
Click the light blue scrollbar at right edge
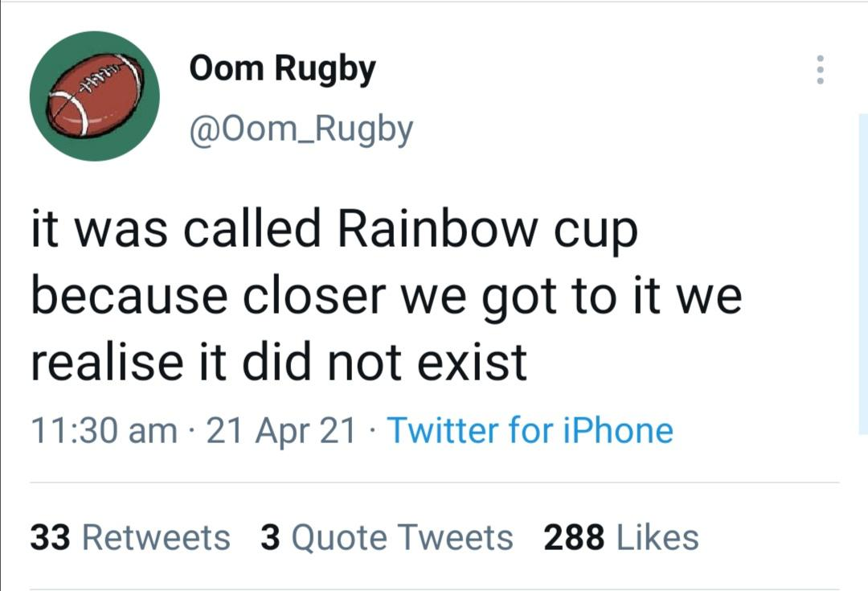[x=862, y=273]
